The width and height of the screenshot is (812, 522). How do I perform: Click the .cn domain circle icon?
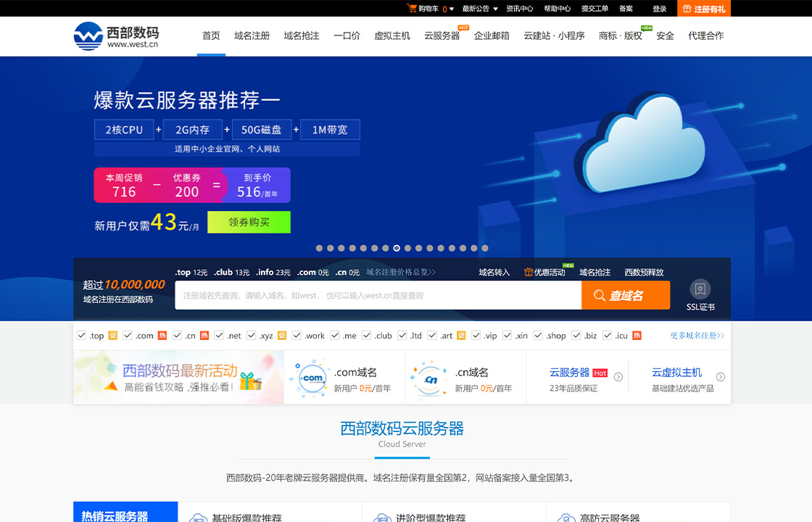point(431,379)
